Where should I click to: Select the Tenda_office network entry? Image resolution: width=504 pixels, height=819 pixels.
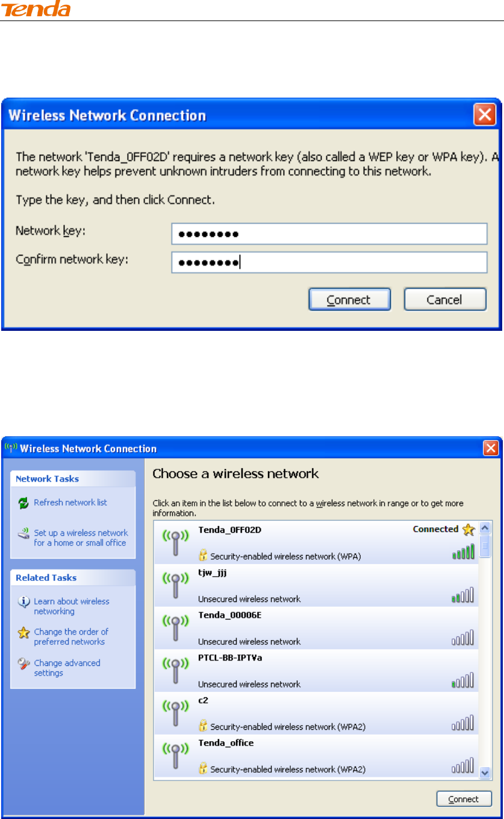click(x=317, y=756)
